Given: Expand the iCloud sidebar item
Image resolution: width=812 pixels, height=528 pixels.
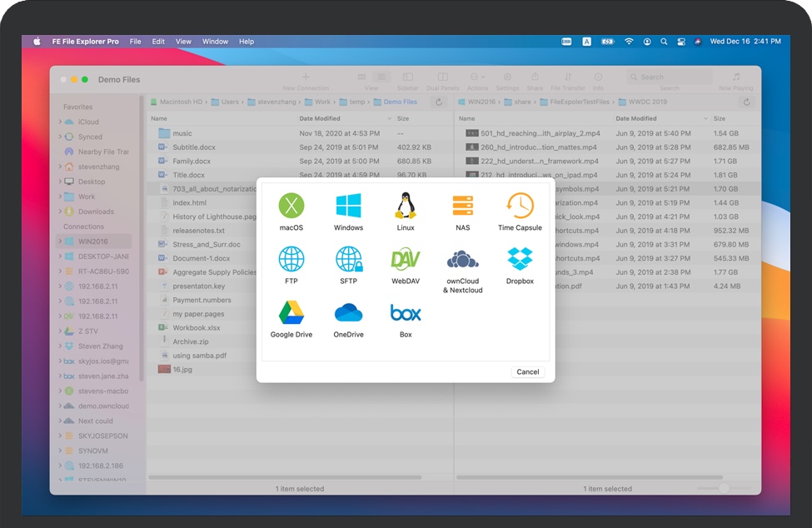Looking at the screenshot, I should [x=60, y=122].
